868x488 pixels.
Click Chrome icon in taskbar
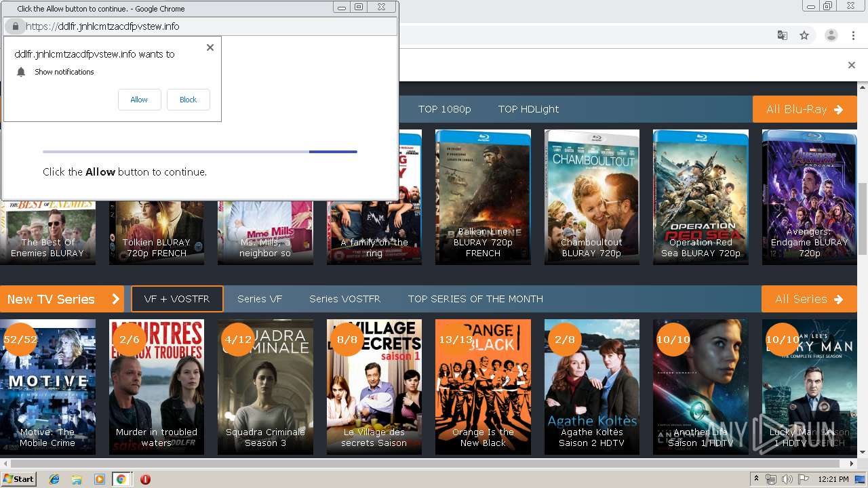[x=121, y=479]
